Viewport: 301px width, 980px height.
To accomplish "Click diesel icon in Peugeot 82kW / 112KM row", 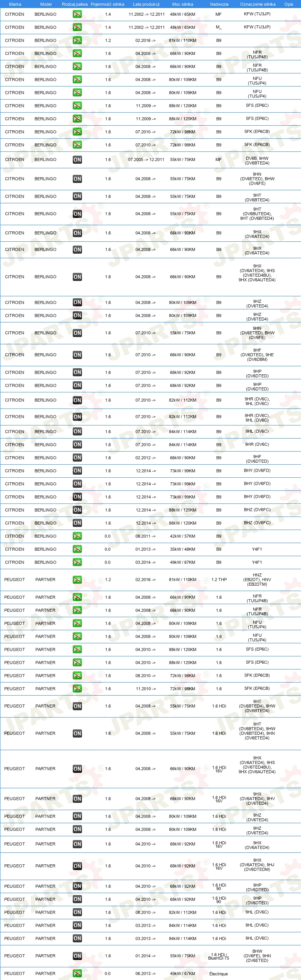I will tap(77, 912).
